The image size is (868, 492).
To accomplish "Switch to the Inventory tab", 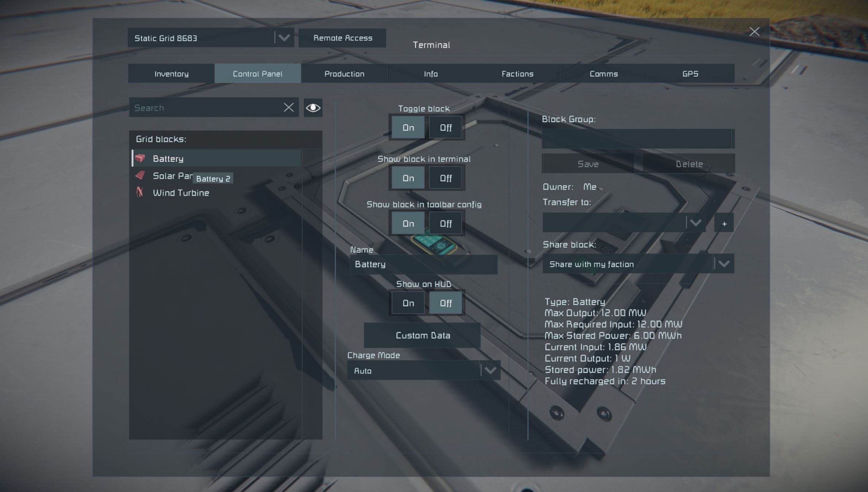I will (x=171, y=73).
